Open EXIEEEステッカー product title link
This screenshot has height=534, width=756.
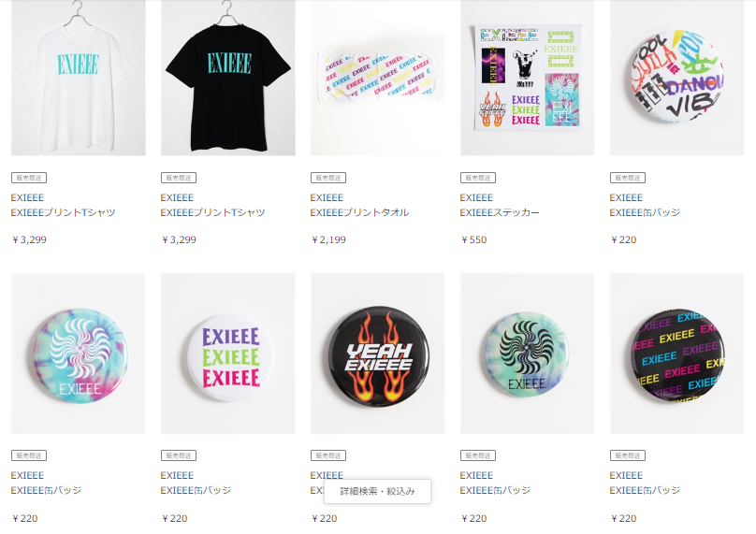tap(500, 212)
